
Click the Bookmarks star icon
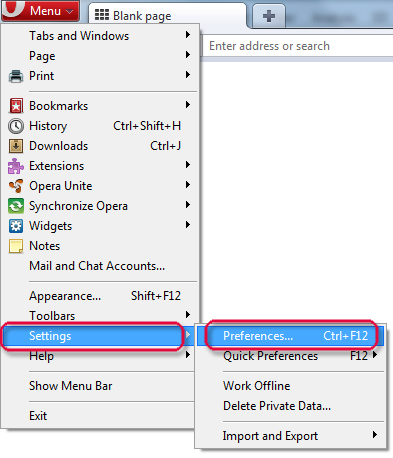(16, 106)
